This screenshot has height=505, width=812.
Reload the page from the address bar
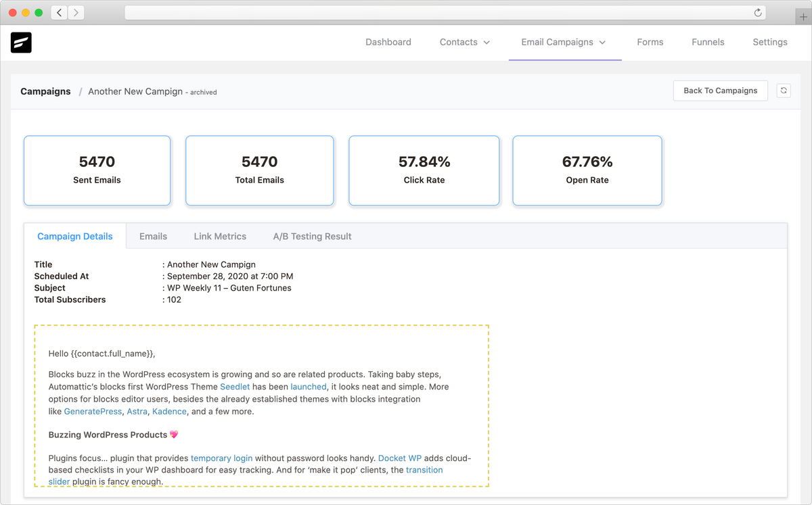759,13
